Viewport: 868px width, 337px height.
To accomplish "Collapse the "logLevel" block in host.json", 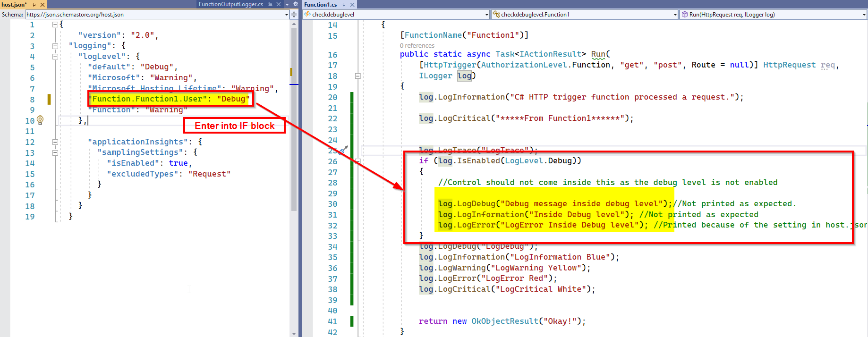I will [x=55, y=57].
